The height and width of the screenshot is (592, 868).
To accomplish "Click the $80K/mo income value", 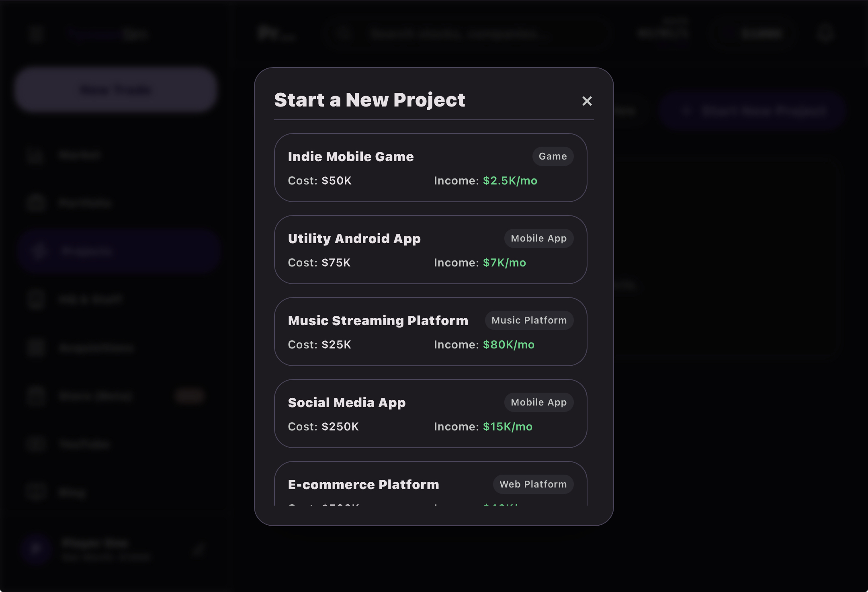I will 508,345.
